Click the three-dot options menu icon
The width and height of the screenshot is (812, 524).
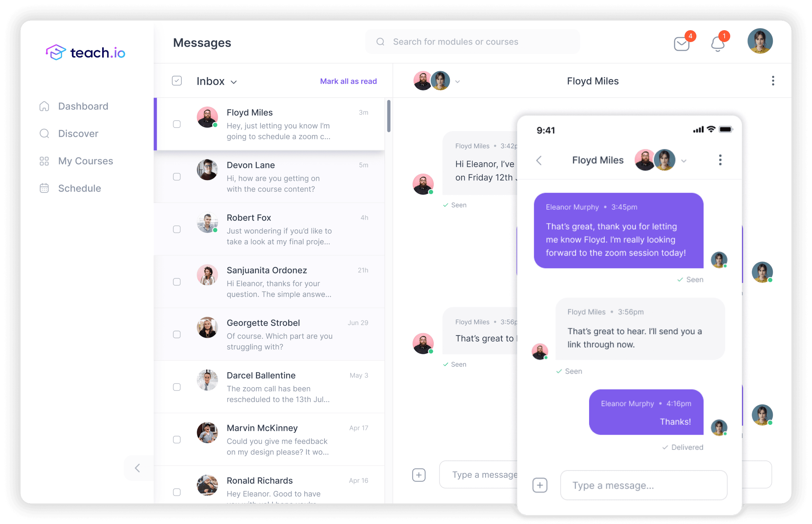(773, 81)
